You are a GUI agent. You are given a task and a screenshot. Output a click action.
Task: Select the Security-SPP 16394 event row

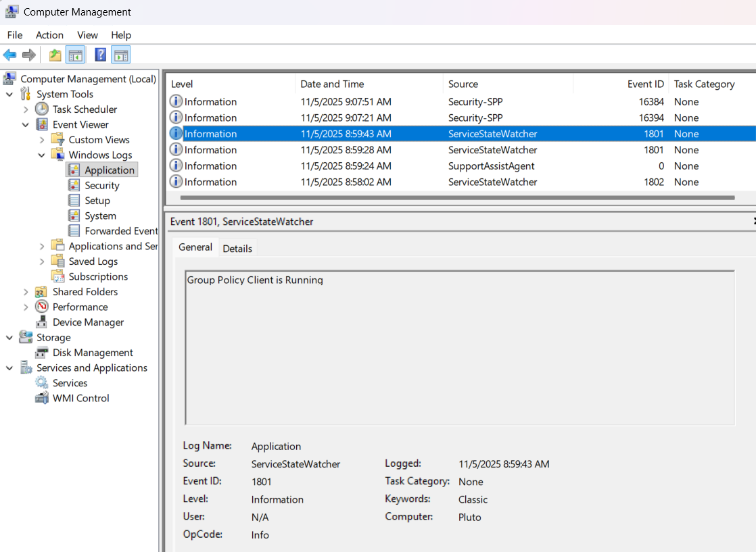(461, 118)
